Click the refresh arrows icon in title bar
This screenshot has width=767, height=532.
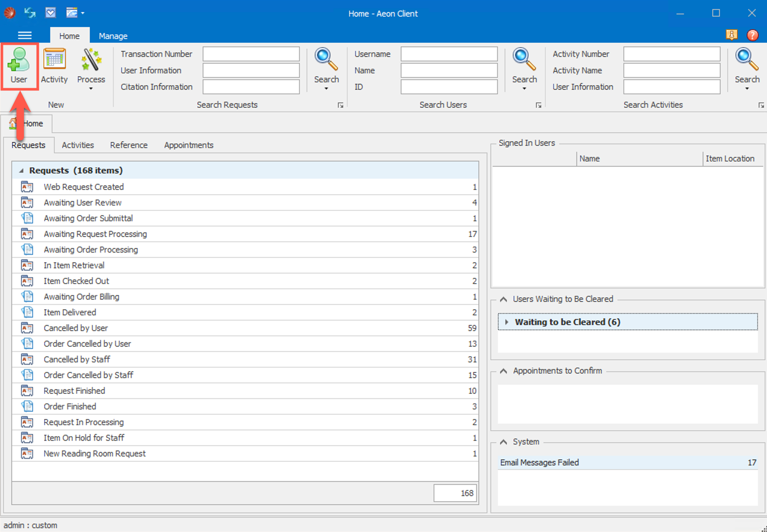point(30,13)
